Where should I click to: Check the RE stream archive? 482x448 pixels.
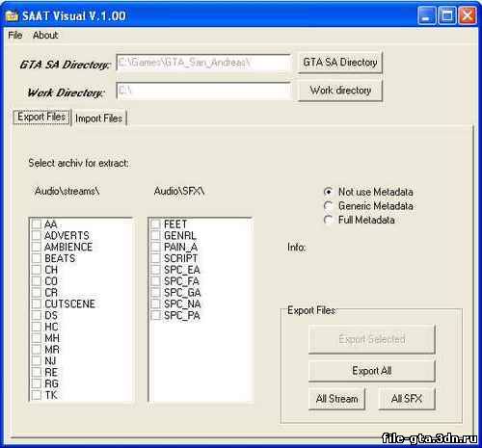37,372
